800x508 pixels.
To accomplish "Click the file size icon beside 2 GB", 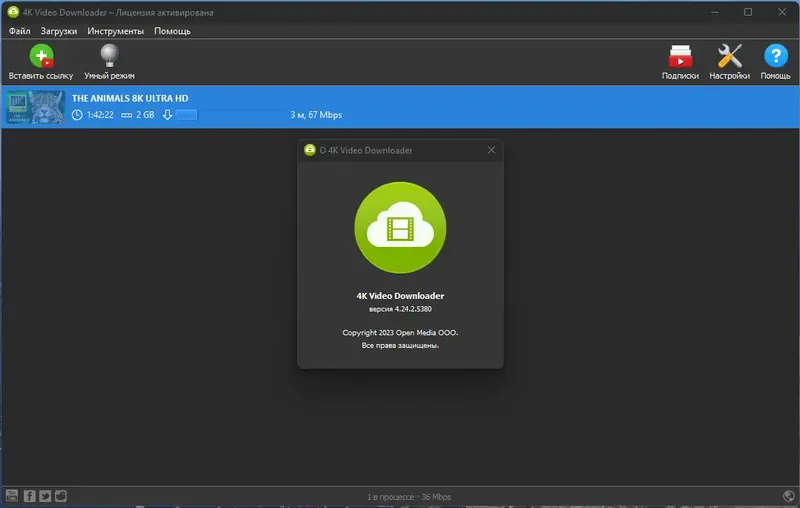I will click(x=127, y=115).
